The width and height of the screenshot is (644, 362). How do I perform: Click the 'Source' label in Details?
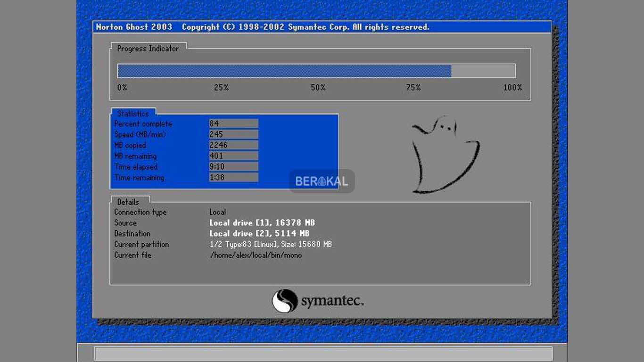point(125,223)
